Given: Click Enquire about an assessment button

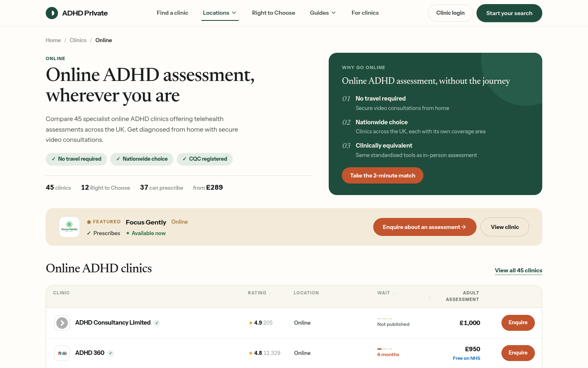Looking at the screenshot, I should (425, 227).
